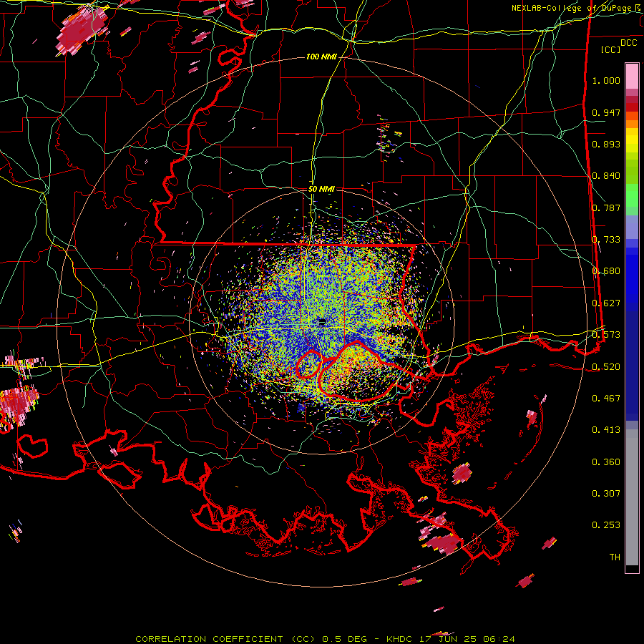Click the gray color bar segment
Screen dimensions: 644x644
632,497
